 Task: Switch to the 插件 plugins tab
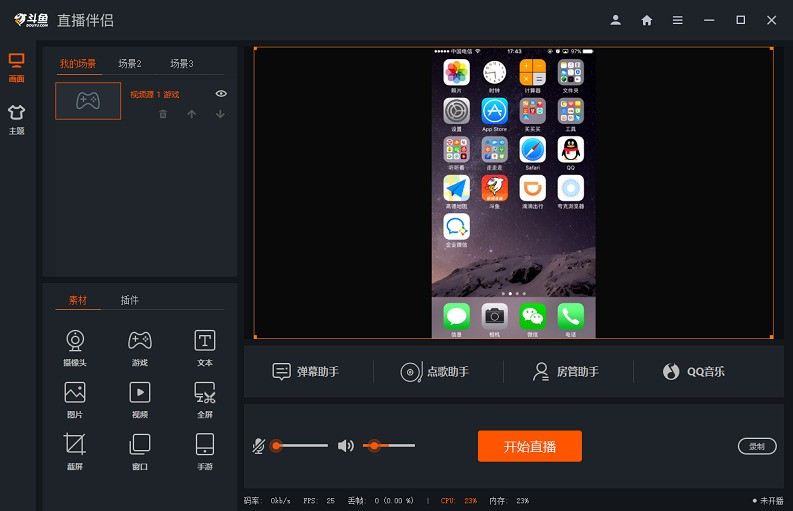point(129,300)
